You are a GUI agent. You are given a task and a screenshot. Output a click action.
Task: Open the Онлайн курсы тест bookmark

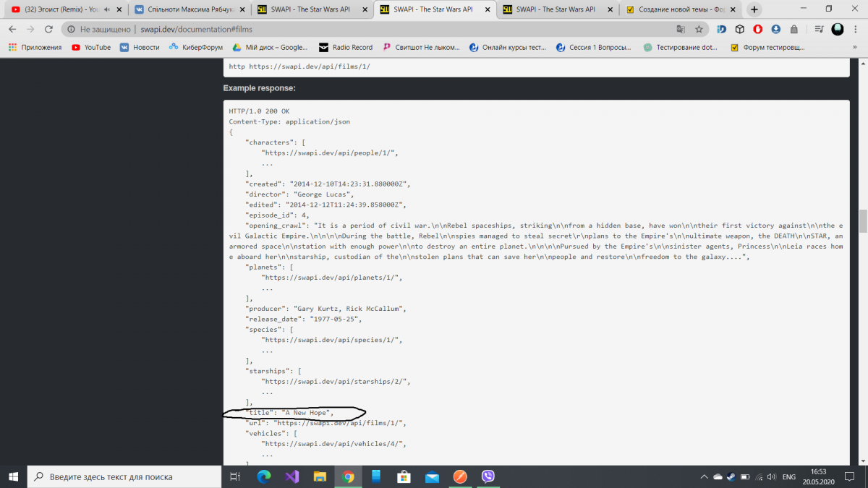(507, 47)
